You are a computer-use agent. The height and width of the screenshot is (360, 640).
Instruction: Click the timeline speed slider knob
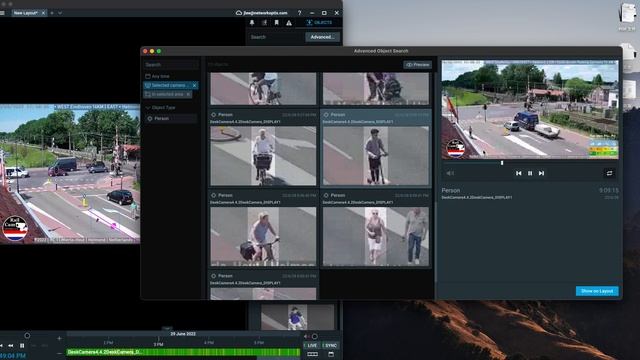tap(27, 336)
